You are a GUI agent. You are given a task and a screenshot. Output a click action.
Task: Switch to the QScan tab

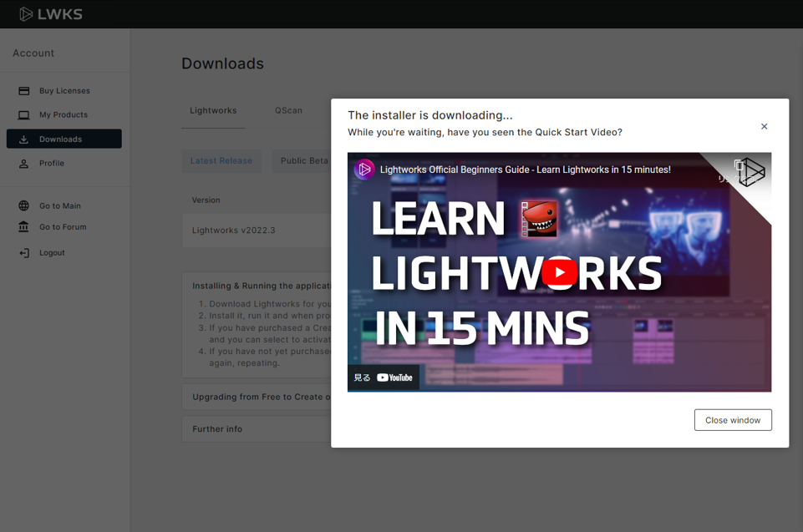pyautogui.click(x=288, y=110)
